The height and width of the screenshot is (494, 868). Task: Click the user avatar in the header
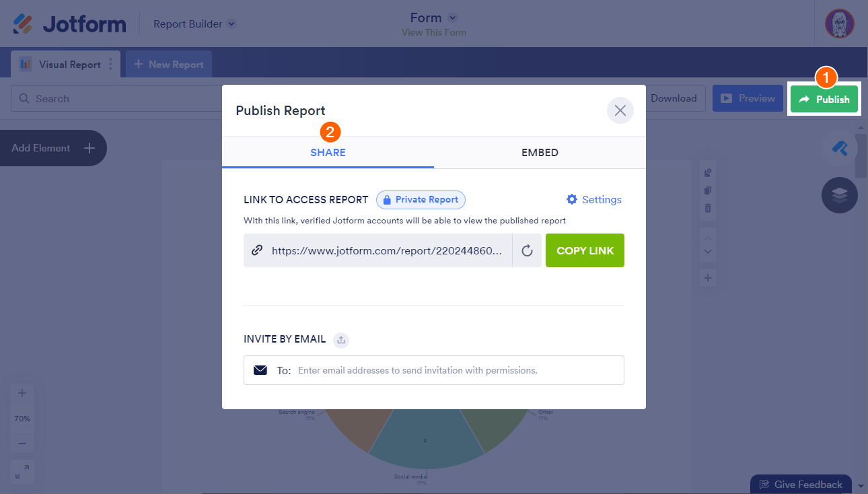click(x=839, y=24)
